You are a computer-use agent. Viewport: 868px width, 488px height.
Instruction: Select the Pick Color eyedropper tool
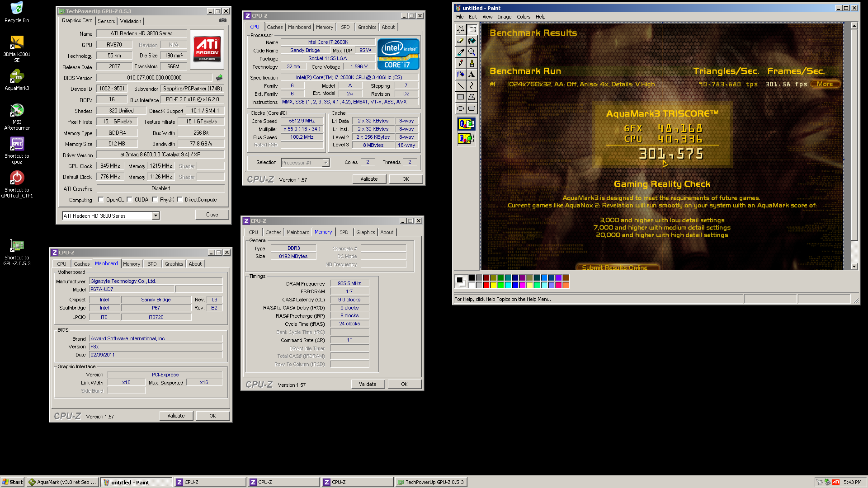tap(460, 52)
